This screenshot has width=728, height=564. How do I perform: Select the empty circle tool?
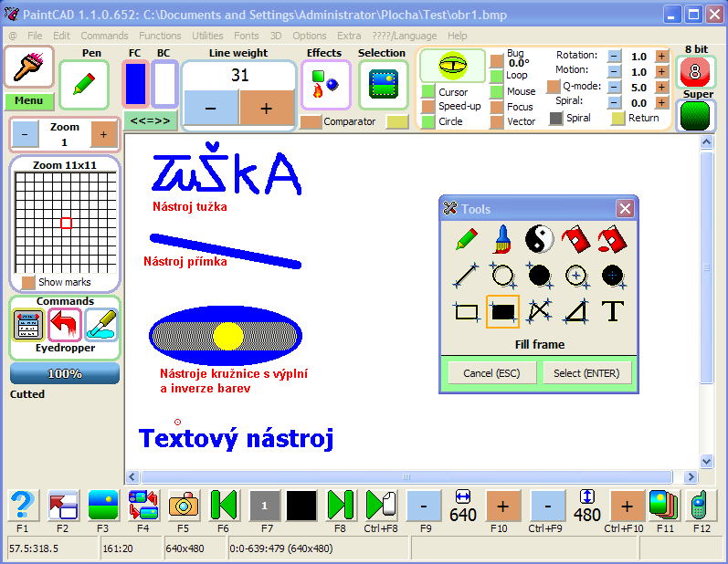[502, 275]
